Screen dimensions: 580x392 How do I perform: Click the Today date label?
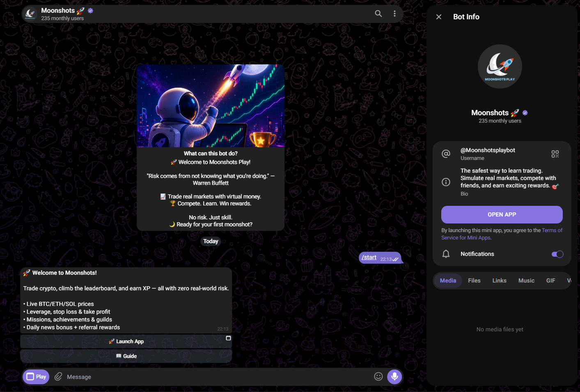click(211, 241)
